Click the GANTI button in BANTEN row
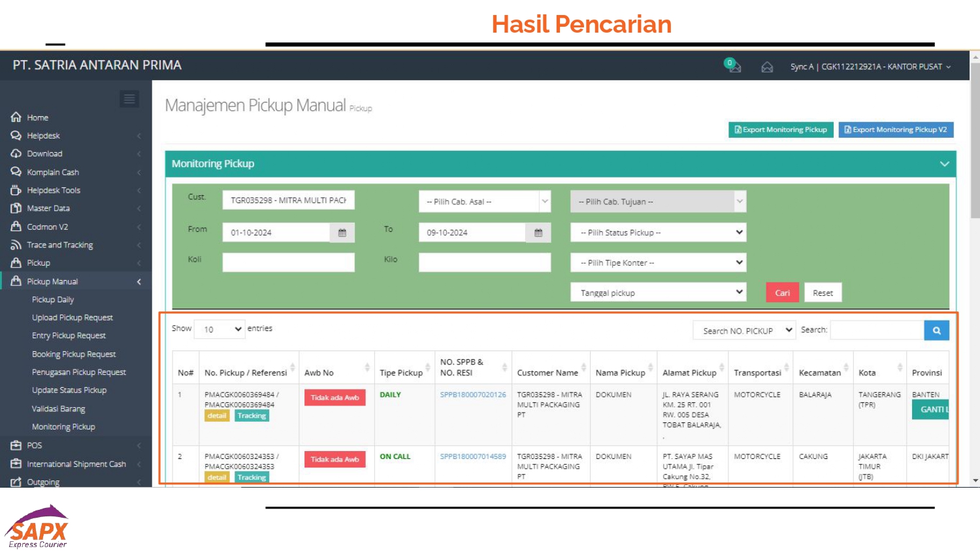980x551 pixels. pos(930,409)
